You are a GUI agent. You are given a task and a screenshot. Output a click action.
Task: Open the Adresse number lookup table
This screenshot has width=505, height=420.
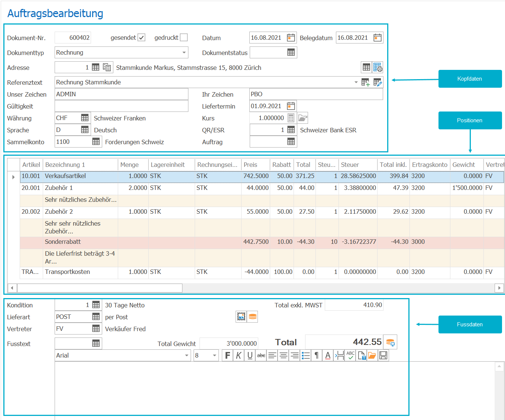tap(96, 67)
